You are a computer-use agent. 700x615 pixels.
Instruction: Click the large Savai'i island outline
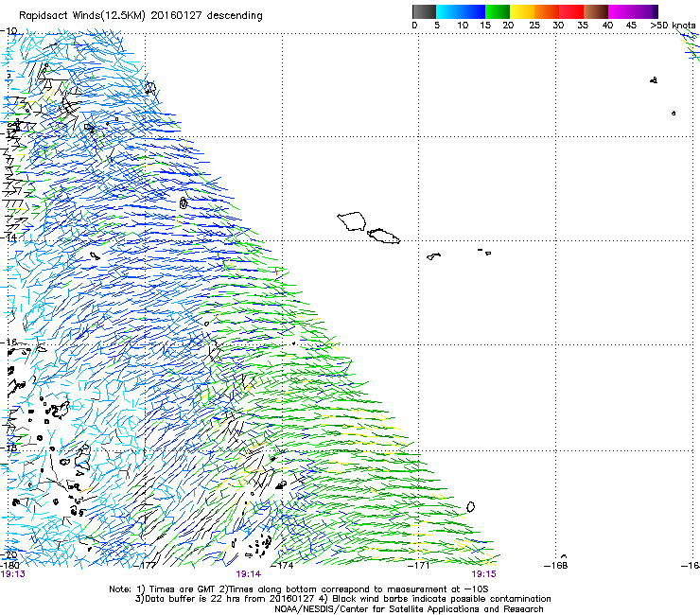(x=352, y=221)
